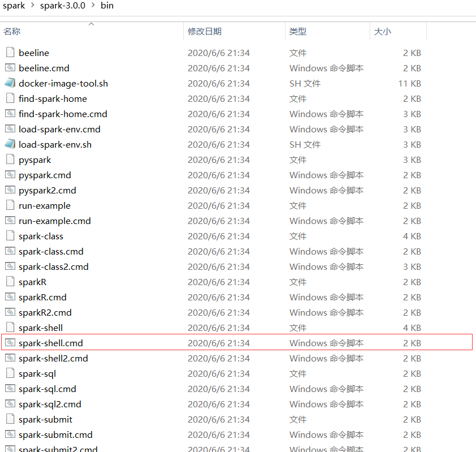The height and width of the screenshot is (452, 476).
Task: Click the spark-sql.cmd script icon
Action: click(x=10, y=388)
